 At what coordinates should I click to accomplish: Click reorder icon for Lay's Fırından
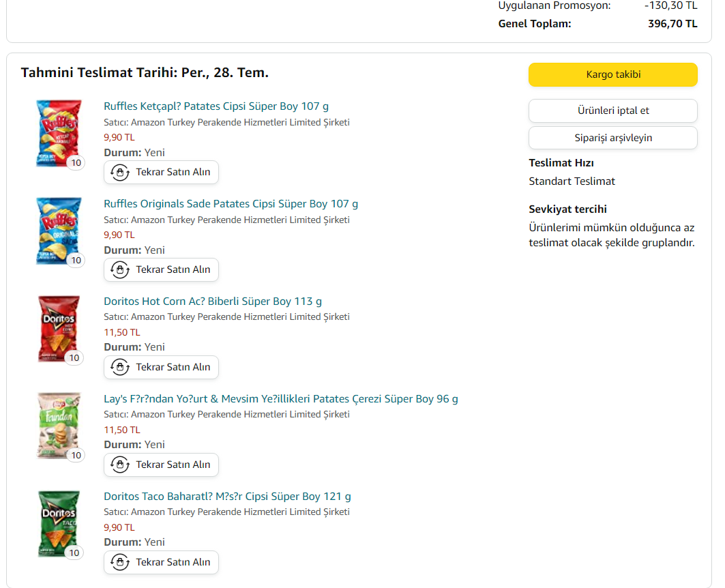point(120,465)
